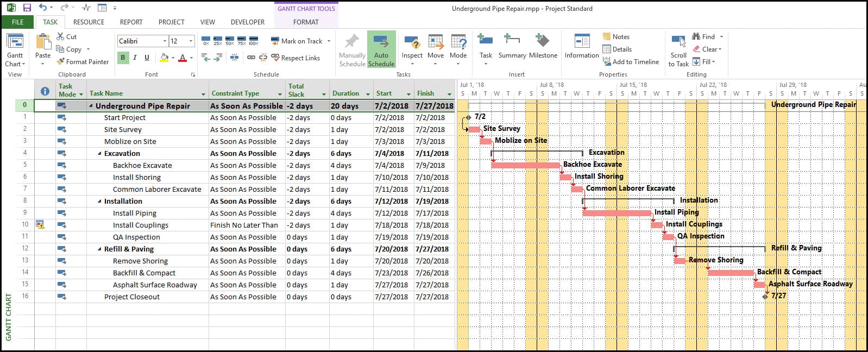This screenshot has height=352, width=868.
Task: Click the Copy icon
Action: pyautogui.click(x=60, y=49)
